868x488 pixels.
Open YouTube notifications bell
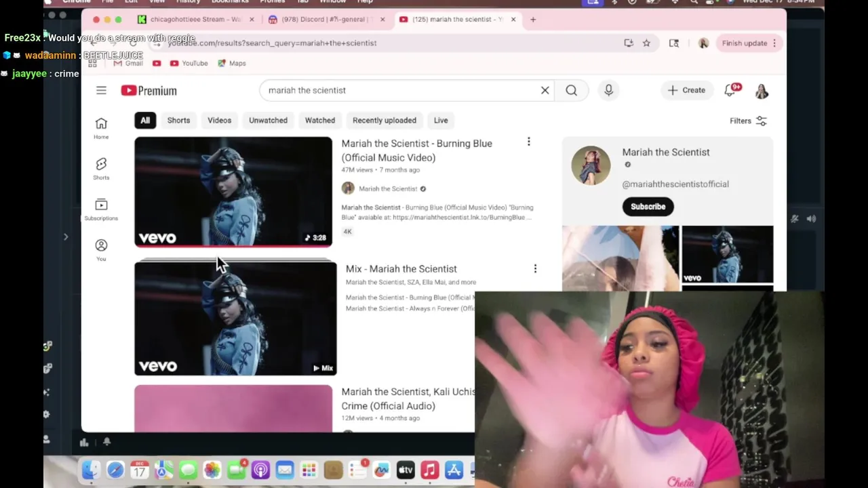point(731,89)
